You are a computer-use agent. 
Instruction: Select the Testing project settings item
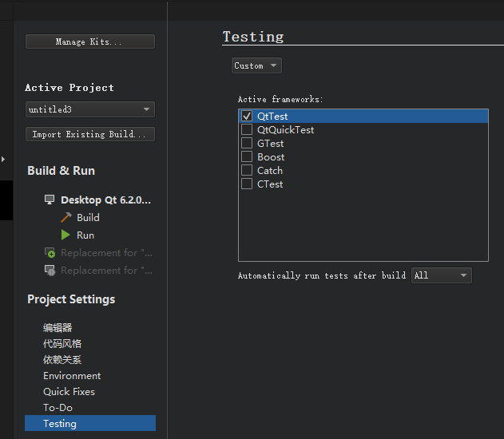point(90,423)
